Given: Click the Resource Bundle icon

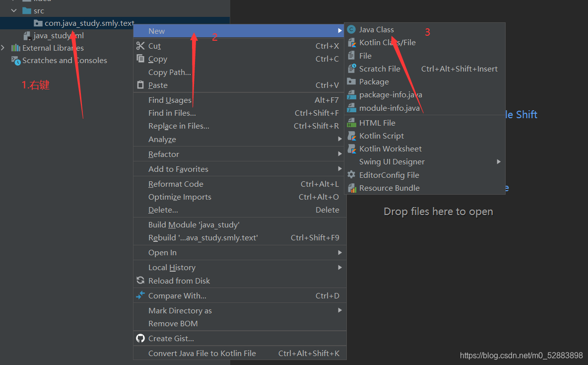Looking at the screenshot, I should (x=351, y=188).
